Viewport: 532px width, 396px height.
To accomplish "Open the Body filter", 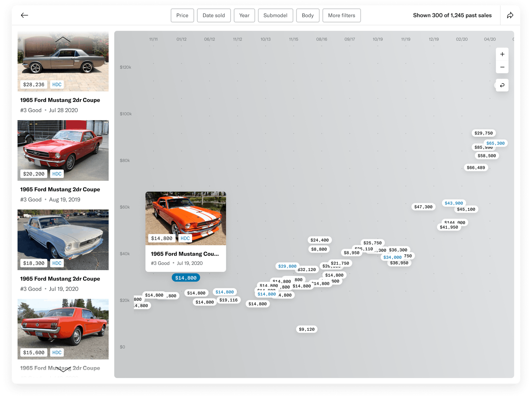I will click(x=308, y=15).
